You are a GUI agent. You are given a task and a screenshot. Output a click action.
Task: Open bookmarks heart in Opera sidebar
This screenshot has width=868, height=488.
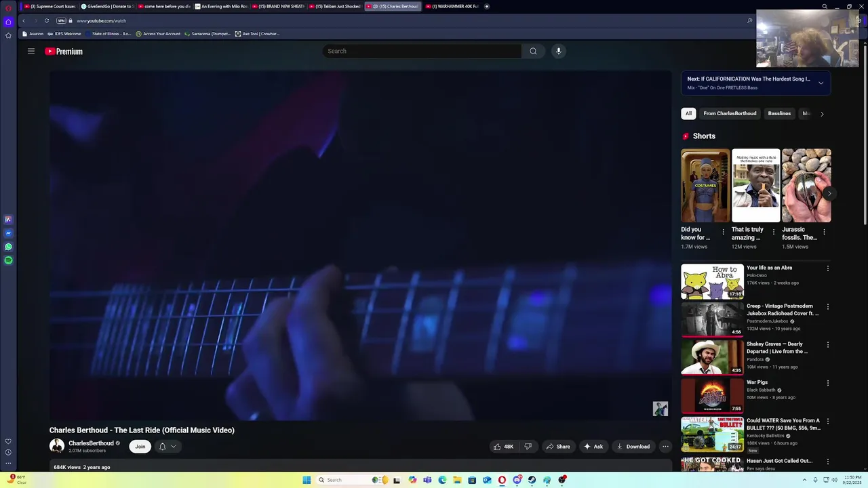[8, 441]
